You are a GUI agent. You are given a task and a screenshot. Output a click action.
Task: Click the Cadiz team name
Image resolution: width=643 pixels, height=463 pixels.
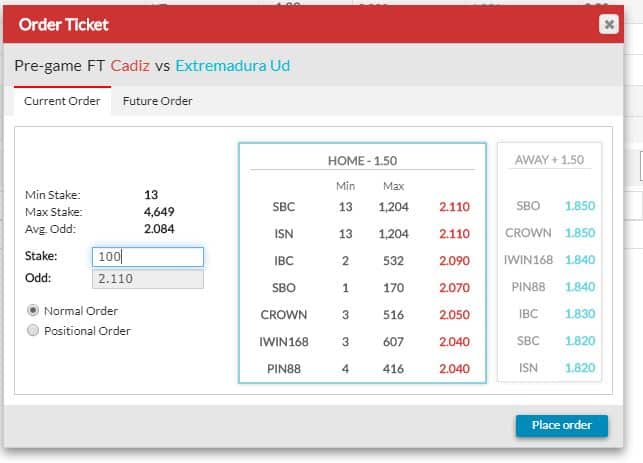[130, 66]
